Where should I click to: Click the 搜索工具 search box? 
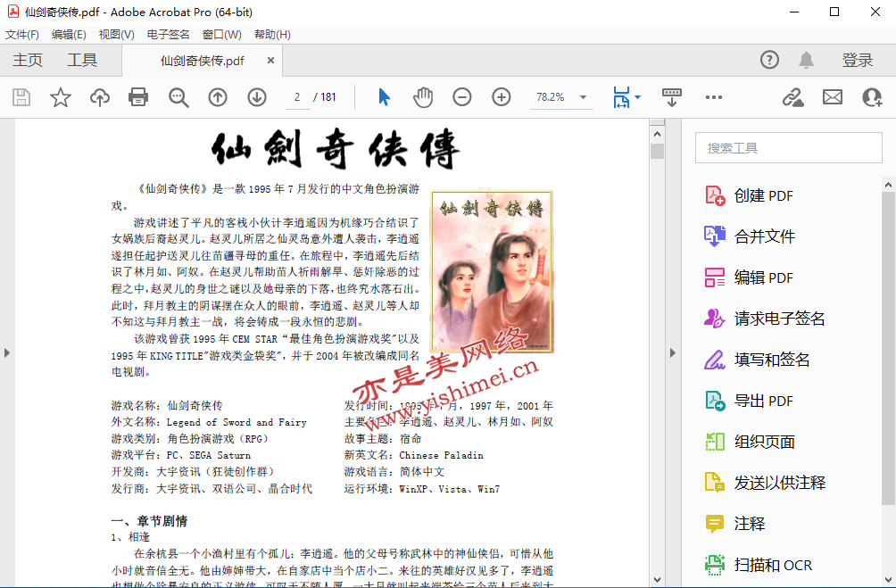(789, 148)
